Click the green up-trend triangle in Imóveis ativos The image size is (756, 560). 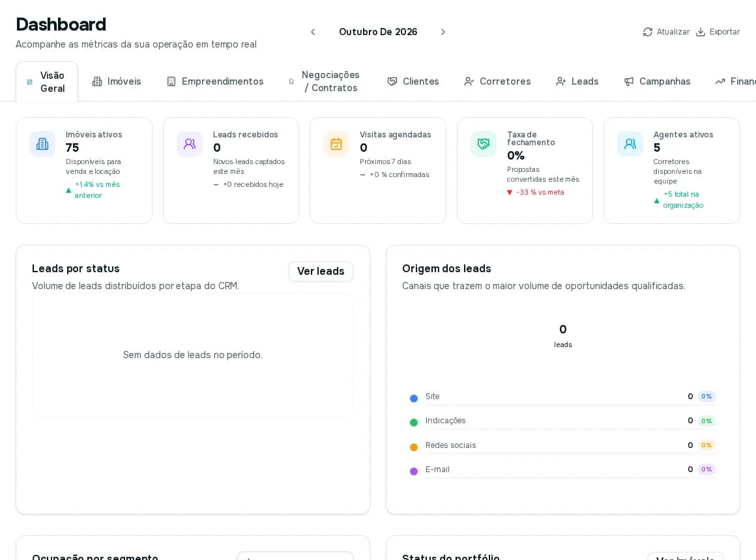68,190
